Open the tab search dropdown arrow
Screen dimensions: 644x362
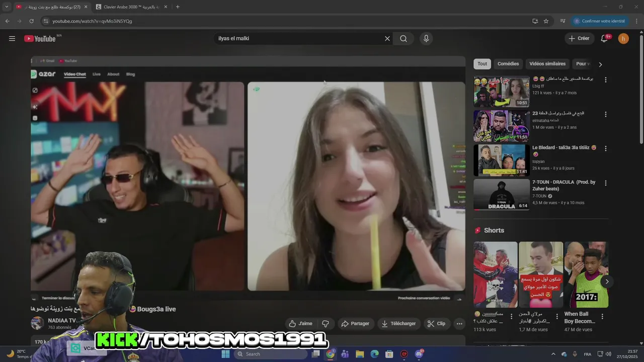click(7, 7)
